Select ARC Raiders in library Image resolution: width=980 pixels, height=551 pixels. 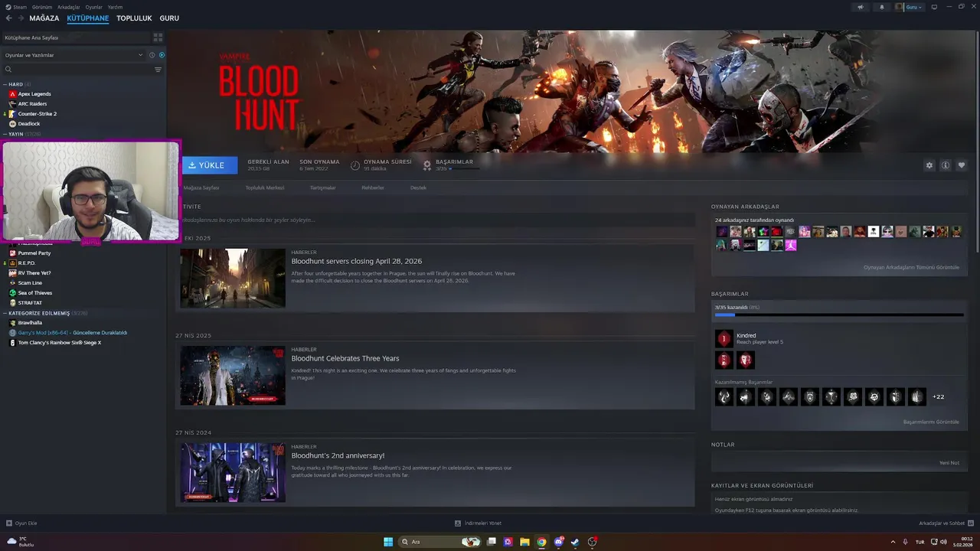point(32,104)
